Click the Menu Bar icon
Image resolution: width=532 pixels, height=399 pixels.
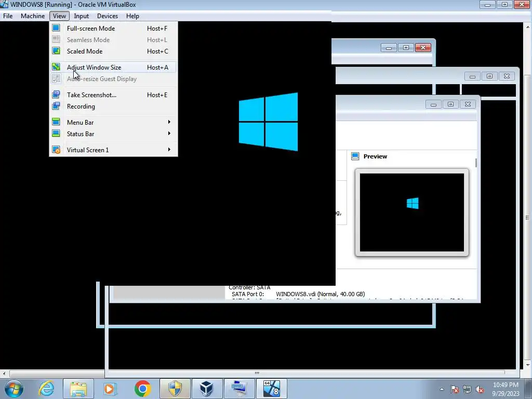pyautogui.click(x=56, y=122)
